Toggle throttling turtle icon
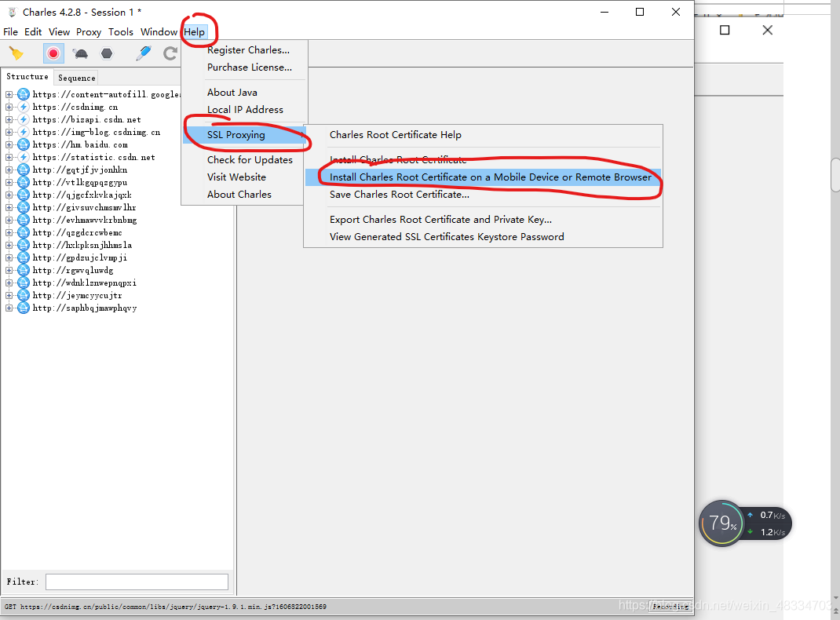The height and width of the screenshot is (620, 840). coord(81,53)
